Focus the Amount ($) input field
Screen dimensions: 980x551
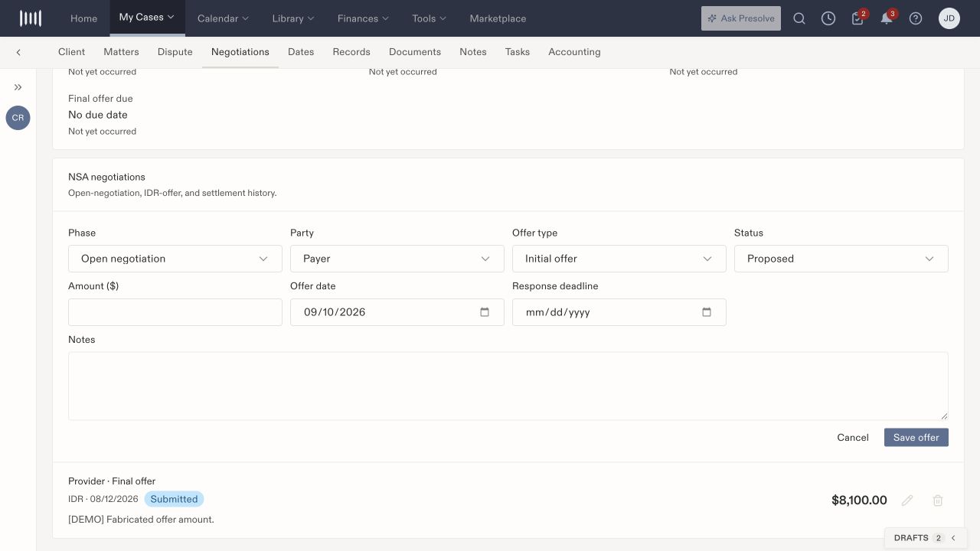pos(175,312)
